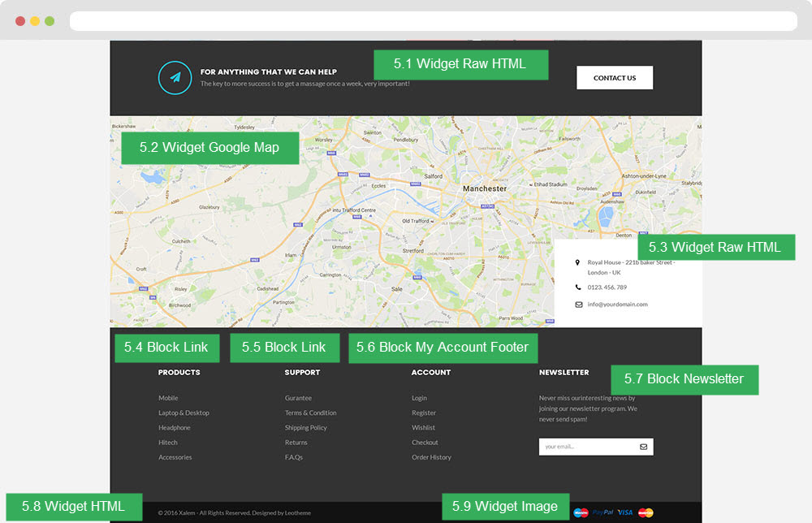Click Manchester label on the map
This screenshot has width=812, height=523.
click(x=485, y=189)
